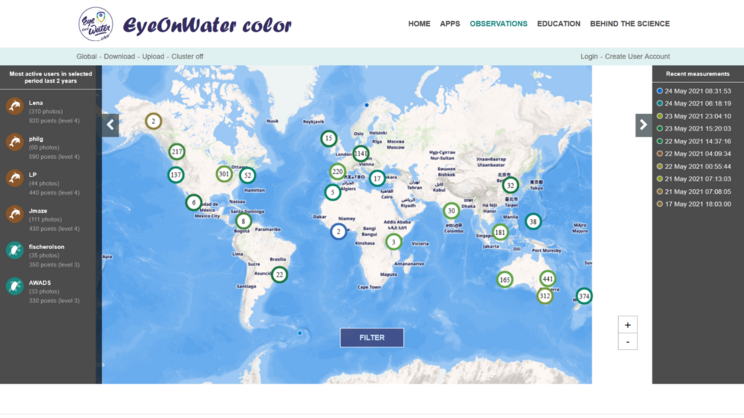Open BEHIND THE SCIENCE menu item
This screenshot has height=418, width=744.
tap(630, 24)
